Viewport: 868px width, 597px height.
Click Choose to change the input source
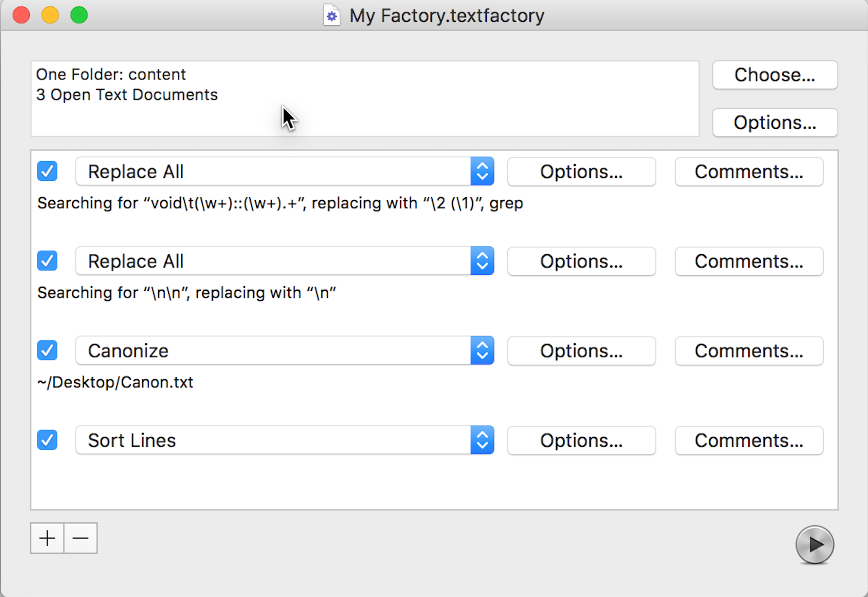click(x=774, y=75)
